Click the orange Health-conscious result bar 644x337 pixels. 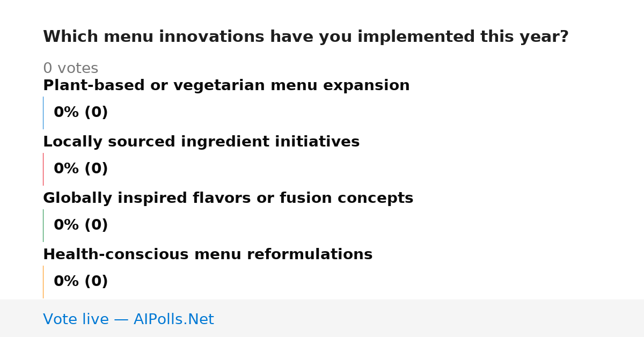pos(43,282)
